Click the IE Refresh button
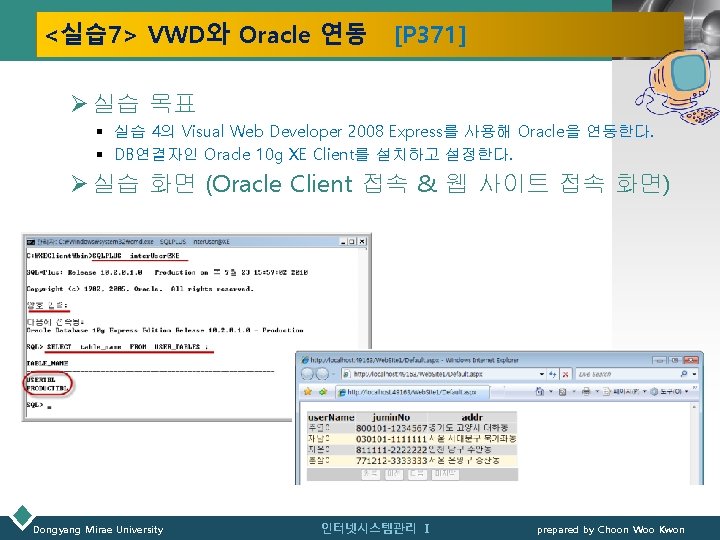 (x=552, y=374)
